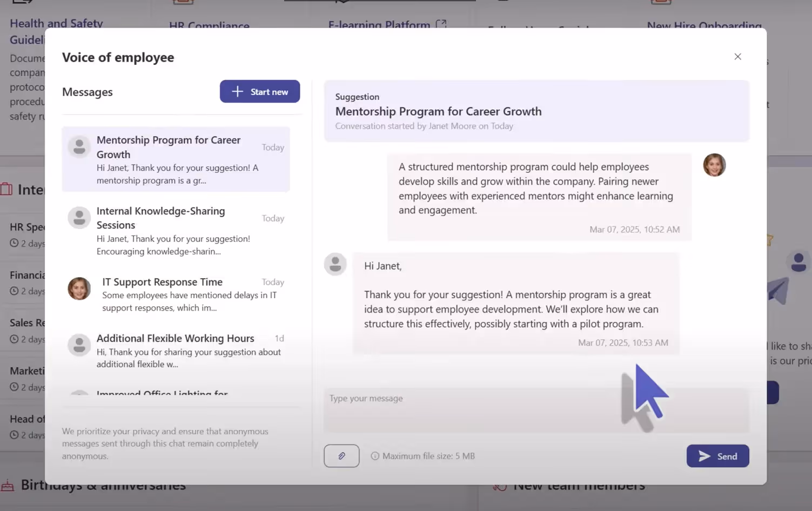This screenshot has width=812, height=511.
Task: Click the Start new button
Action: pyautogui.click(x=260, y=92)
